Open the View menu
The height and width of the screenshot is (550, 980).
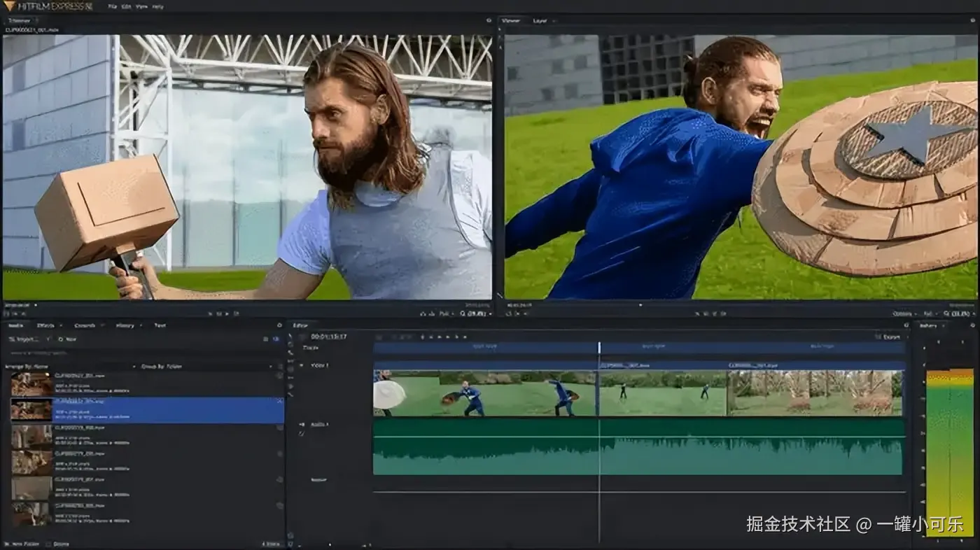pyautogui.click(x=141, y=6)
